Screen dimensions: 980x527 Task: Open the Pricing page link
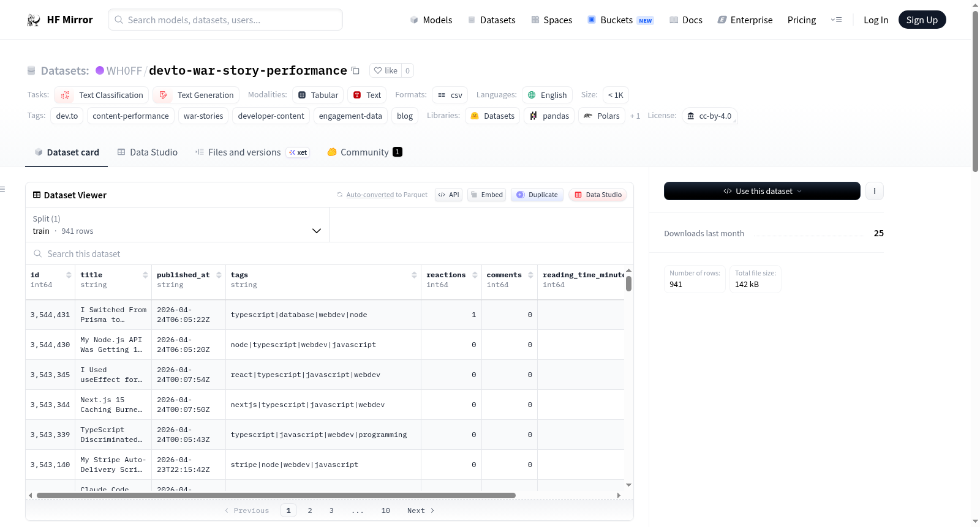point(802,20)
